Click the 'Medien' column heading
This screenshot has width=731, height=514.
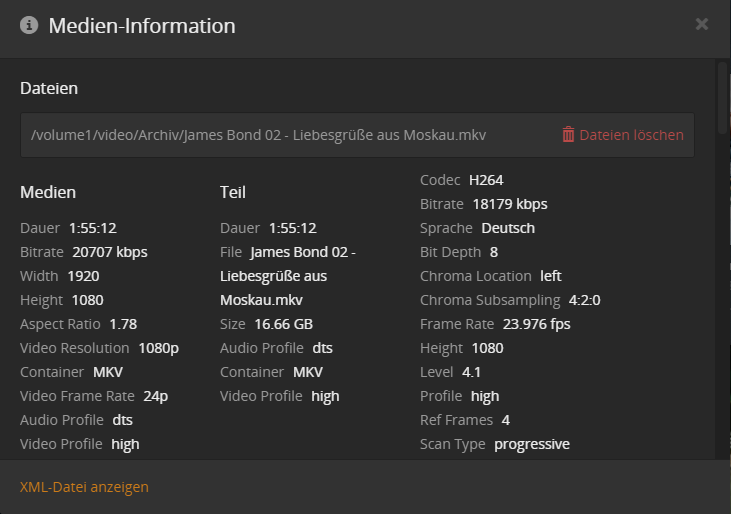(48, 192)
